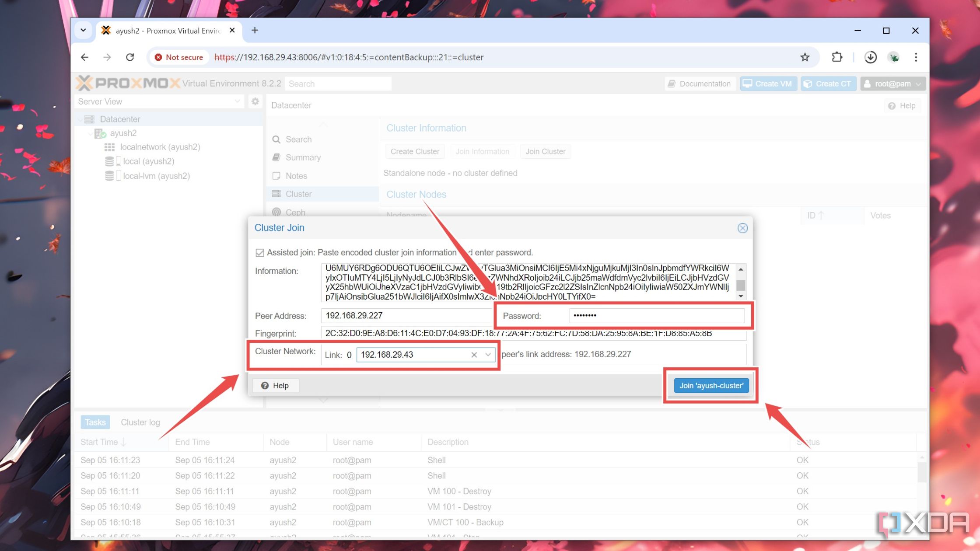
Task: Click the VM/CT 100 - Backup task row
Action: coord(496,522)
